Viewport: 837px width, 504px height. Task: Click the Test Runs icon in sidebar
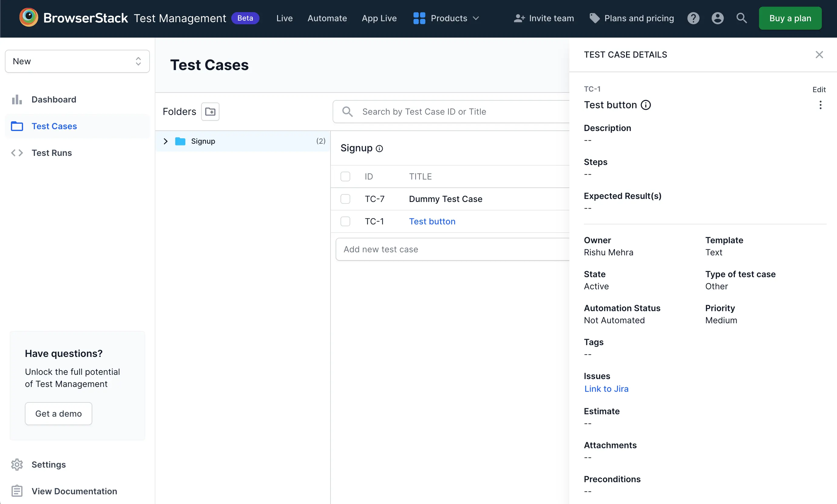pos(17,153)
